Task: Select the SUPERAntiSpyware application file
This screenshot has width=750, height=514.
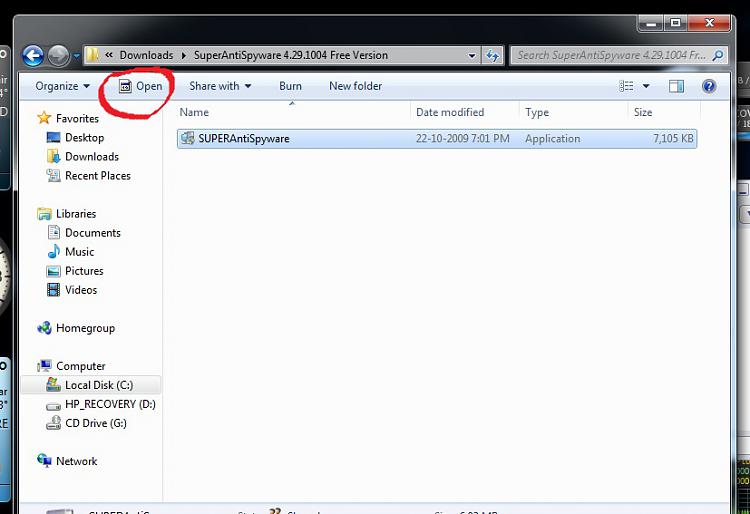Action: [x=437, y=139]
